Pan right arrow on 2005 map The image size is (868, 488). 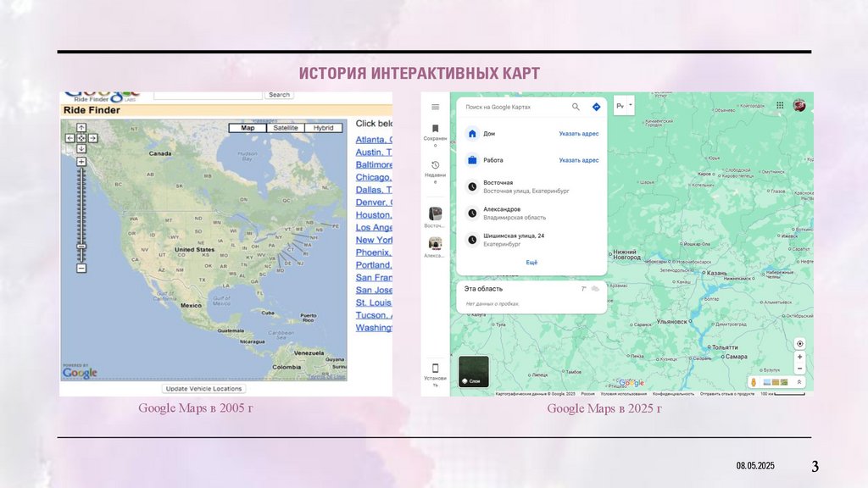(93, 138)
